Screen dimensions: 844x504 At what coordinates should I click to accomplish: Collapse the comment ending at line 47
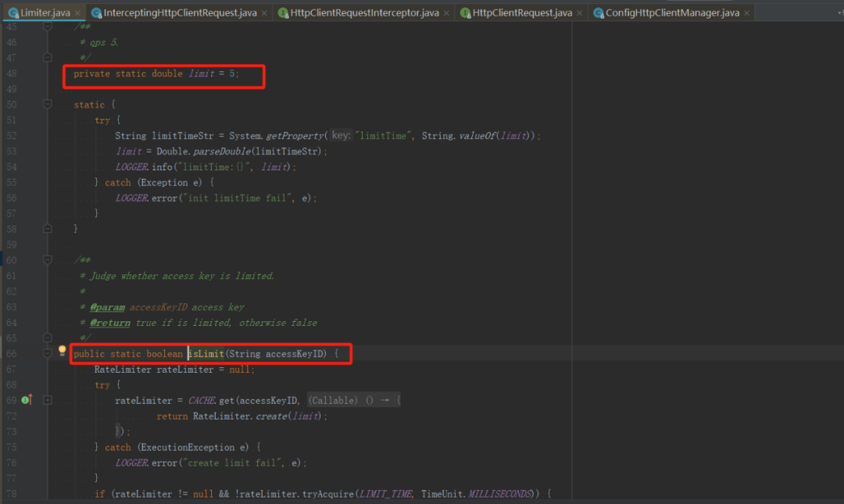[48, 58]
